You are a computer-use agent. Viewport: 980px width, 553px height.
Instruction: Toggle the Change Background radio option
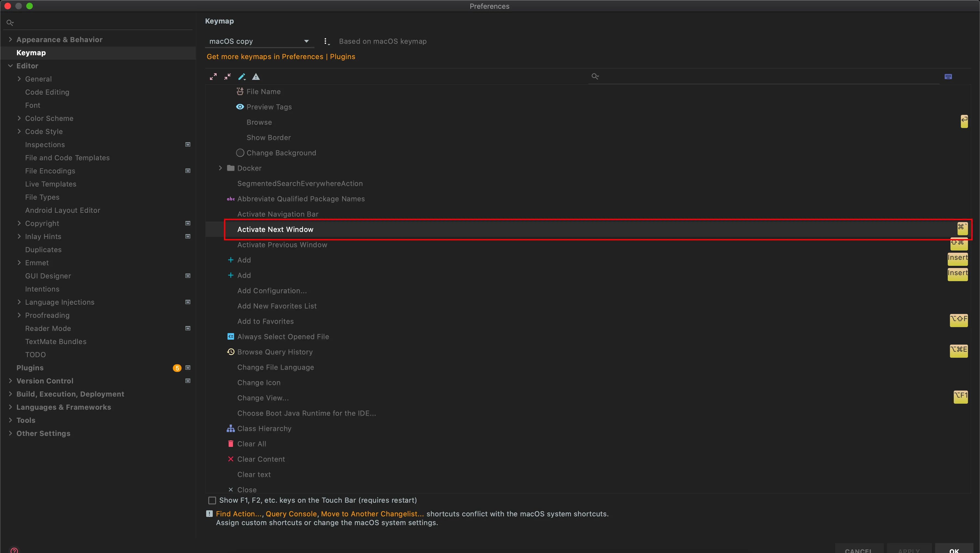[x=240, y=153]
